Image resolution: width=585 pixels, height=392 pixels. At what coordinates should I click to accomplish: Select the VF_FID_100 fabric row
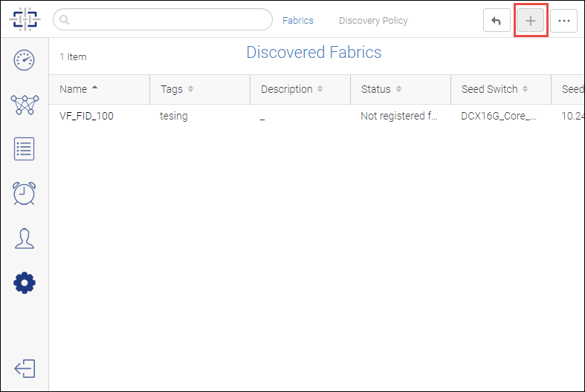(x=317, y=117)
